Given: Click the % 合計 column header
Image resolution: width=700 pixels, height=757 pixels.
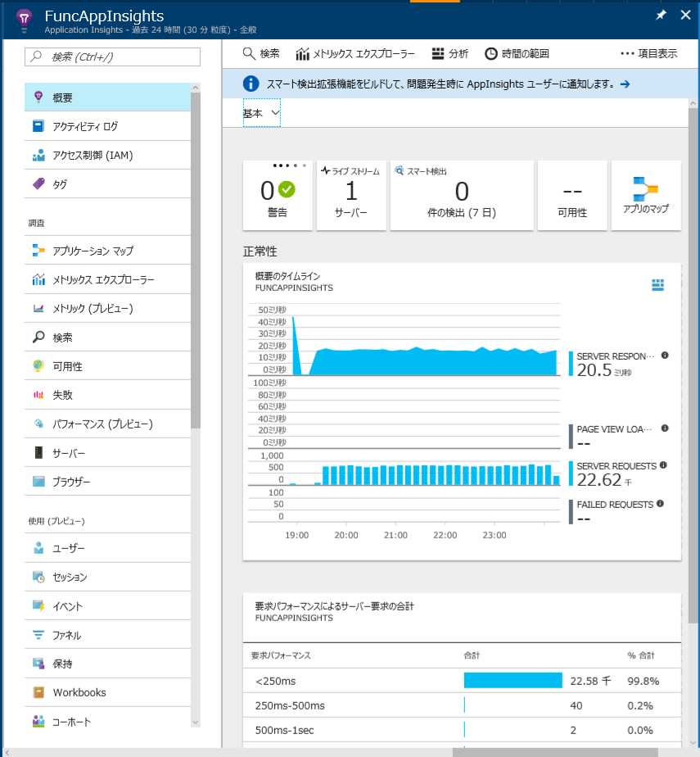Looking at the screenshot, I should tap(641, 655).
